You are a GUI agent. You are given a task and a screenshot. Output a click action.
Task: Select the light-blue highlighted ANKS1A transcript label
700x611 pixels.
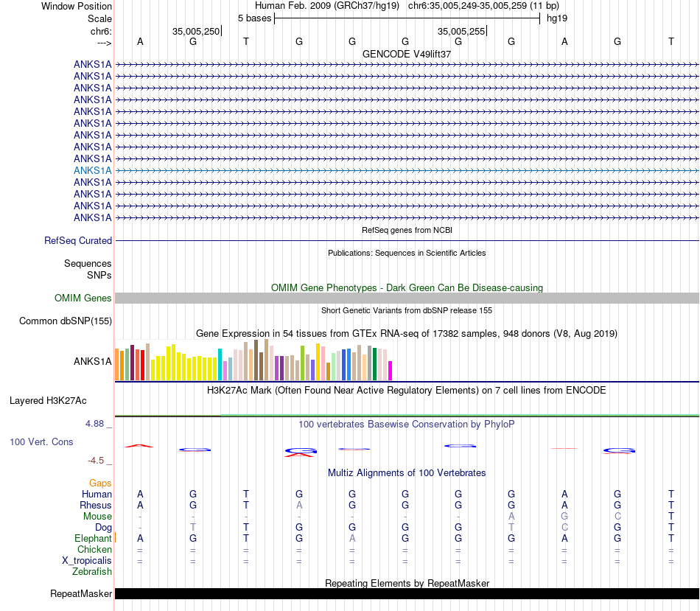tap(92, 170)
